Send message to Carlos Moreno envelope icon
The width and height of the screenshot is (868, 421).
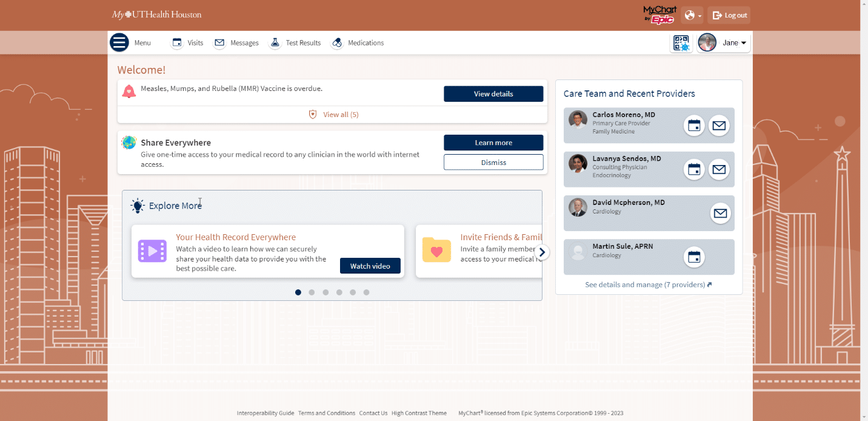[719, 126]
